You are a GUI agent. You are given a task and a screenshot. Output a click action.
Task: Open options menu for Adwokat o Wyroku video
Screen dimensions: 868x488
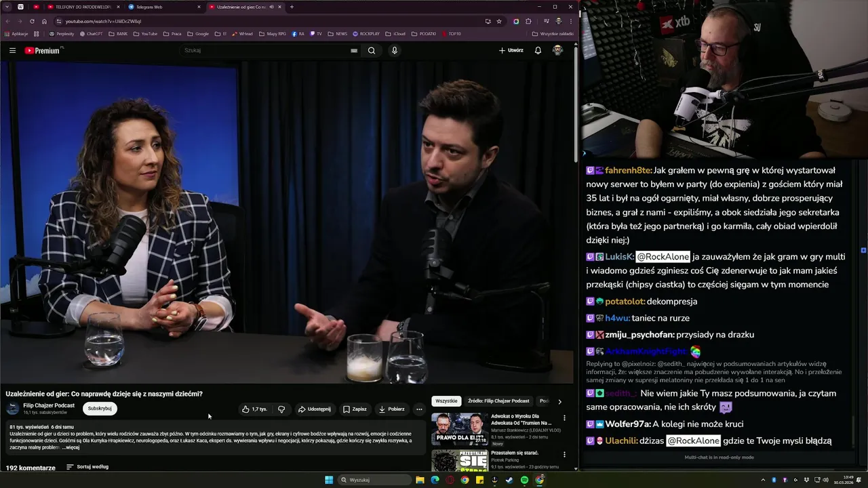pos(564,418)
